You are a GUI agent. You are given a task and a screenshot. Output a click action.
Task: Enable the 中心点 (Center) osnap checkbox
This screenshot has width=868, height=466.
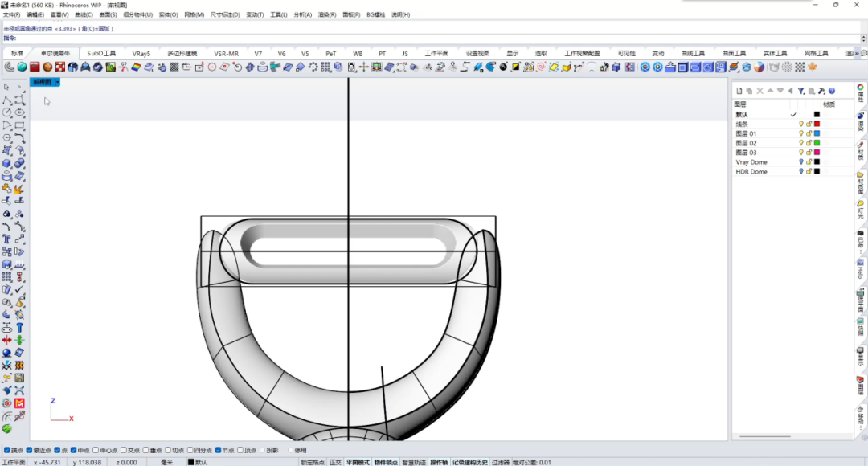click(x=96, y=450)
